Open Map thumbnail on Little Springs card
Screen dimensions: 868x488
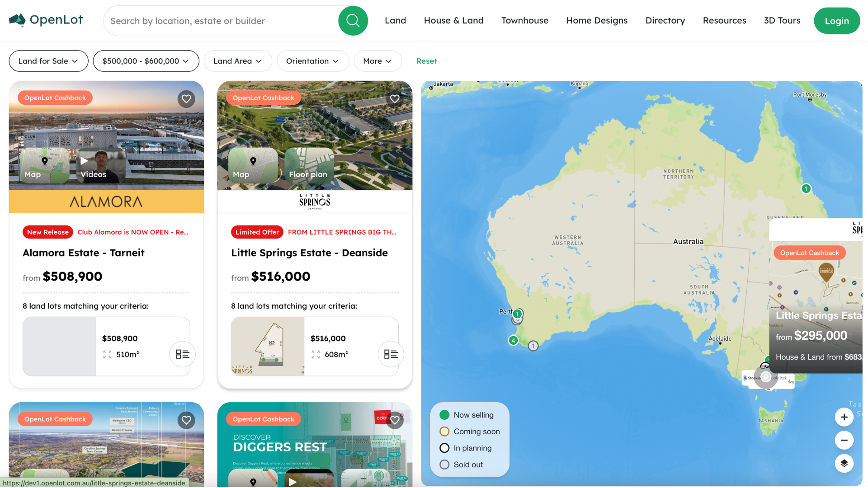(253, 165)
